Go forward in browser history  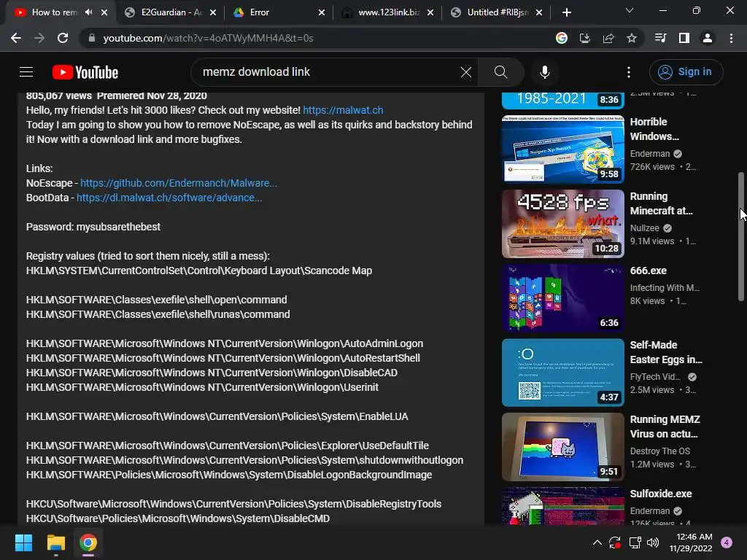coord(39,38)
